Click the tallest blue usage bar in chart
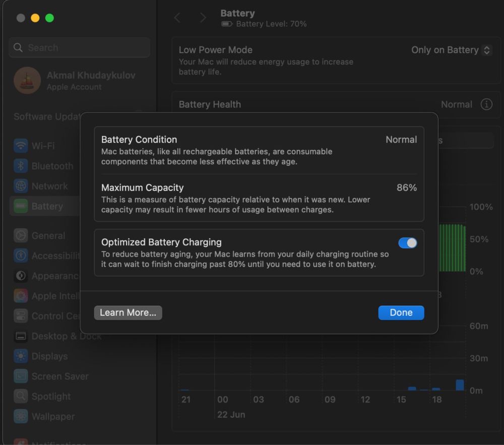 tap(460, 385)
